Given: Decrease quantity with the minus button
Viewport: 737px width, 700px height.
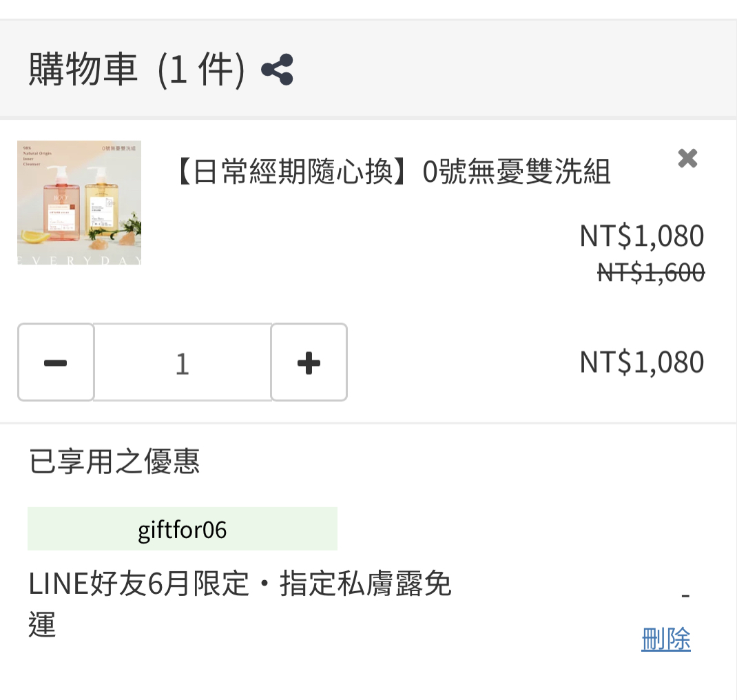Looking at the screenshot, I should coord(56,362).
